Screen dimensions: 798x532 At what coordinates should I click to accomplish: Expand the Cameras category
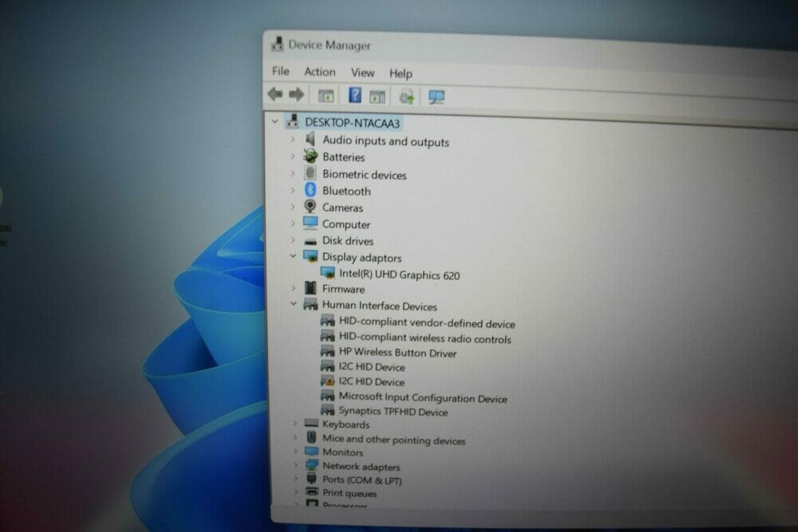[293, 207]
